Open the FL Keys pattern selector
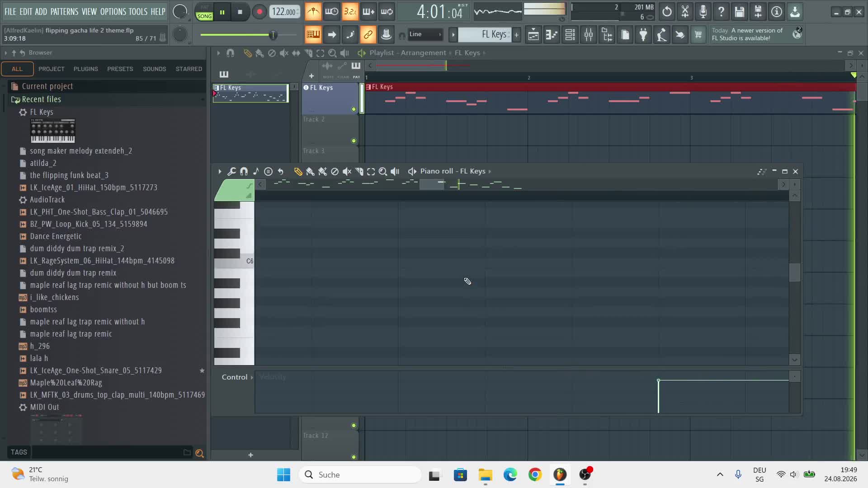Screen dimensions: 868x488 pyautogui.click(x=485, y=34)
